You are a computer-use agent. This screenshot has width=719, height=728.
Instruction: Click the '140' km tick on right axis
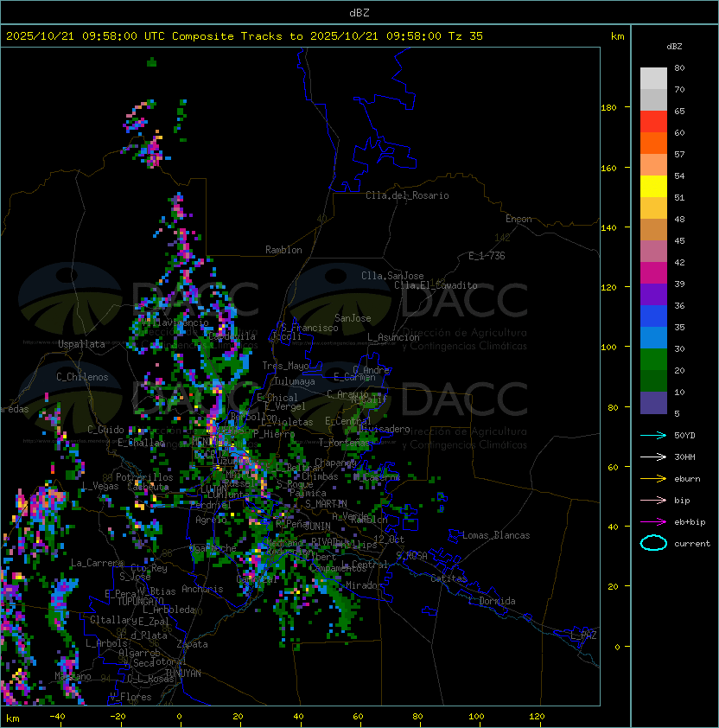pos(608,228)
